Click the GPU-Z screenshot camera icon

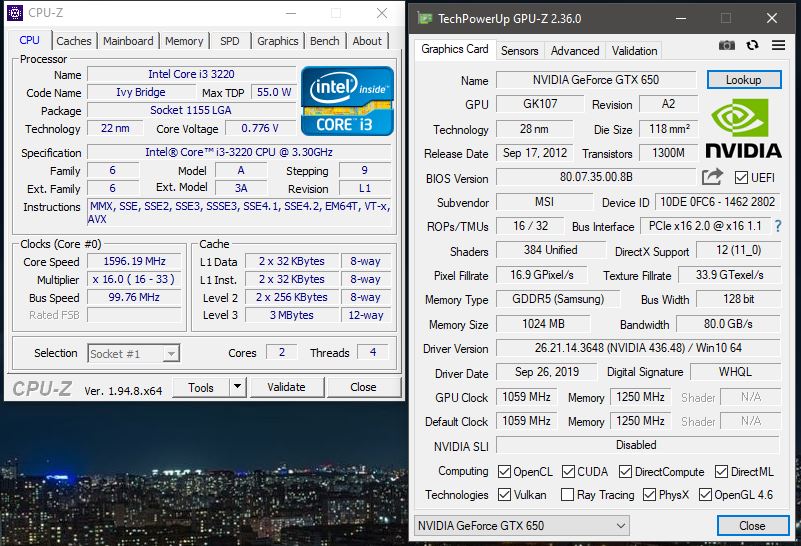click(x=726, y=45)
